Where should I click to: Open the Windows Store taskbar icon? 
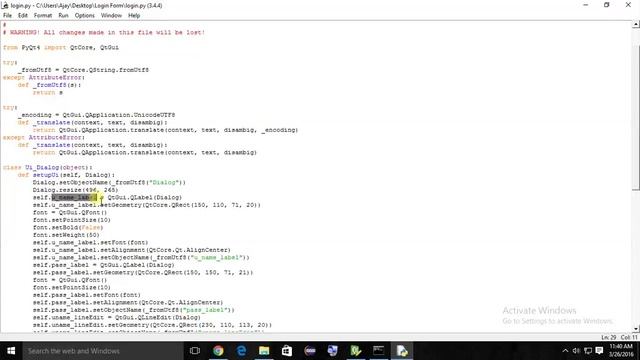pyautogui.click(x=287, y=351)
